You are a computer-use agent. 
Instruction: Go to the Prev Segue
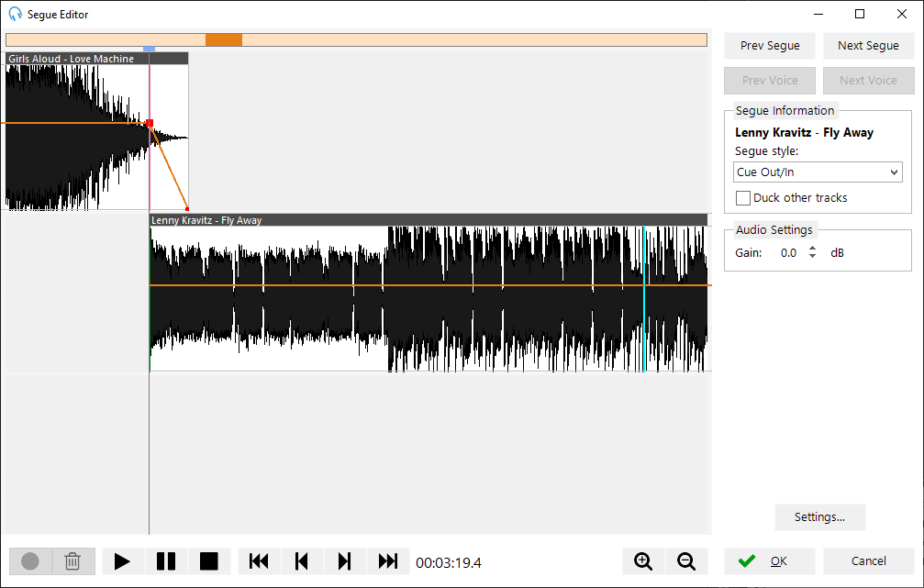tap(770, 46)
